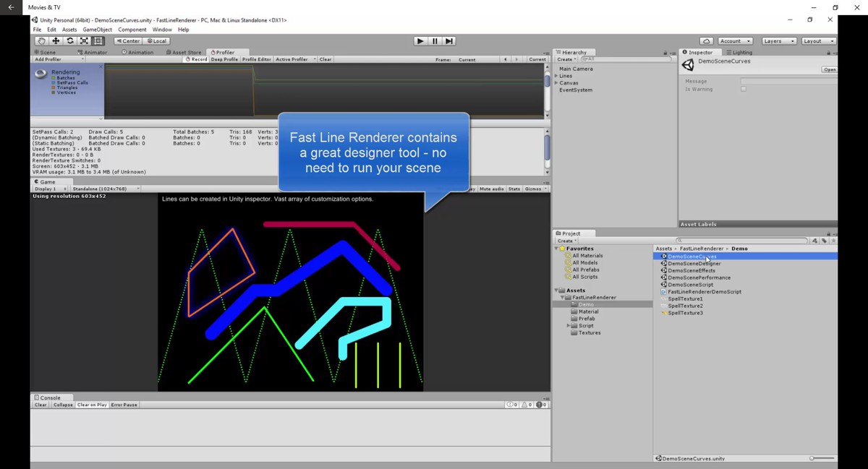Click the Pause button in Unity
The image size is (868, 469).
click(x=435, y=41)
